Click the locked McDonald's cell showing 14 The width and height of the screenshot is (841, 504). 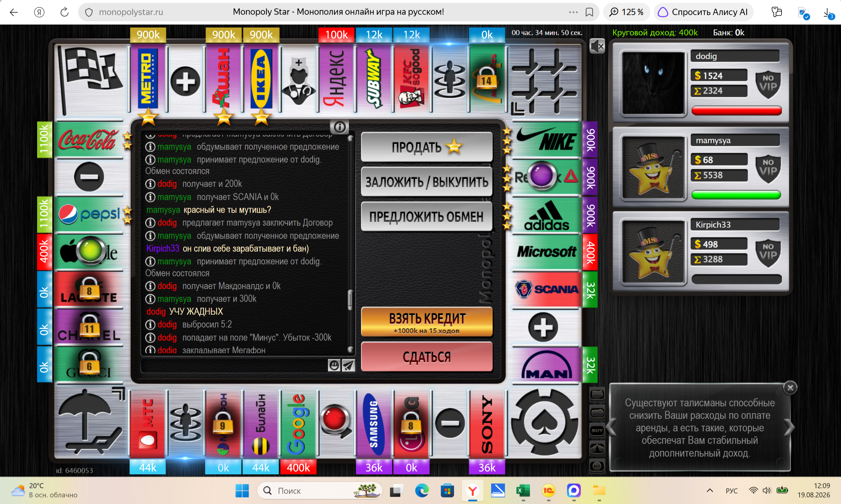487,79
